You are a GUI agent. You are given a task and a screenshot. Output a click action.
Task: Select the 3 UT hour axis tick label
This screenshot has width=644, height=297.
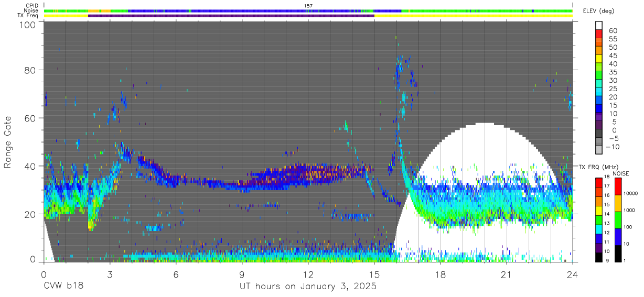tap(110, 275)
